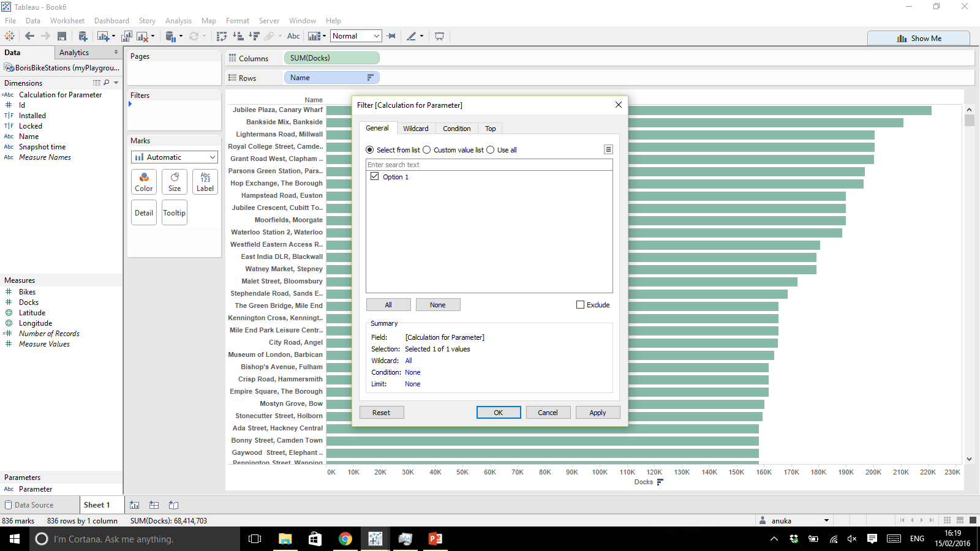Screen dimensions: 980x551
Task: Enable the Exclude checkbox
Action: pos(580,305)
